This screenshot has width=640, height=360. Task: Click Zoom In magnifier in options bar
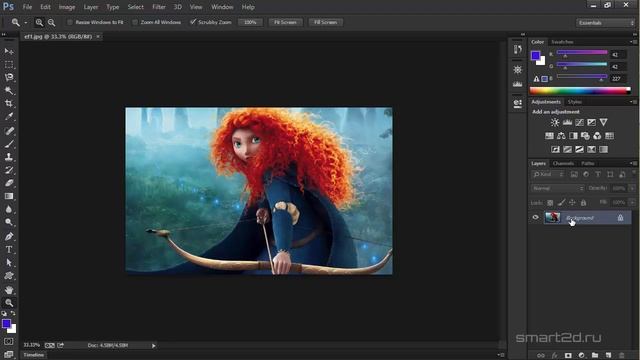(x=39, y=22)
